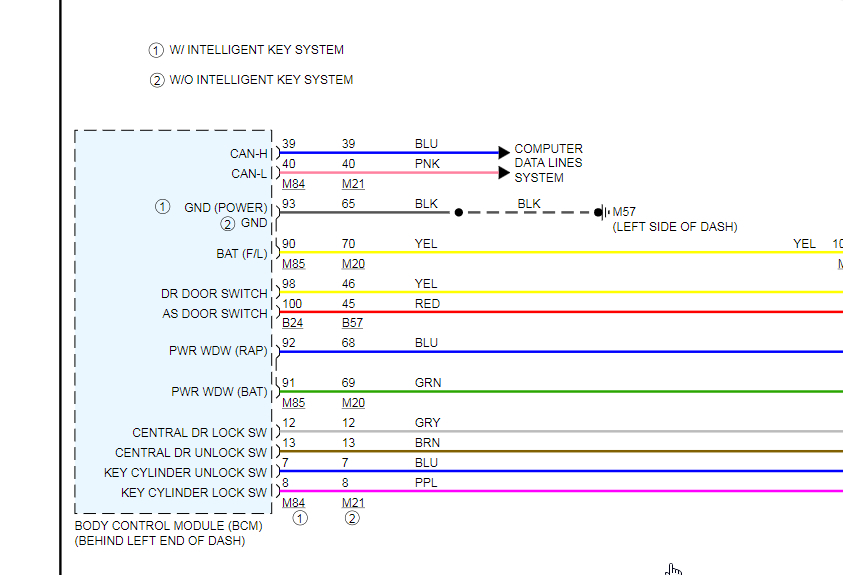
Task: Click the GND (POWER) terminal label
Action: coord(226,208)
